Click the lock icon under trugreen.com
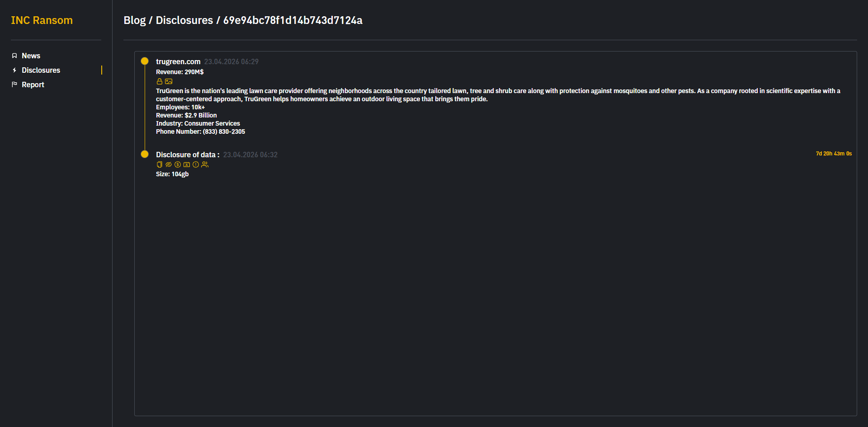This screenshot has height=427, width=868. [x=159, y=81]
